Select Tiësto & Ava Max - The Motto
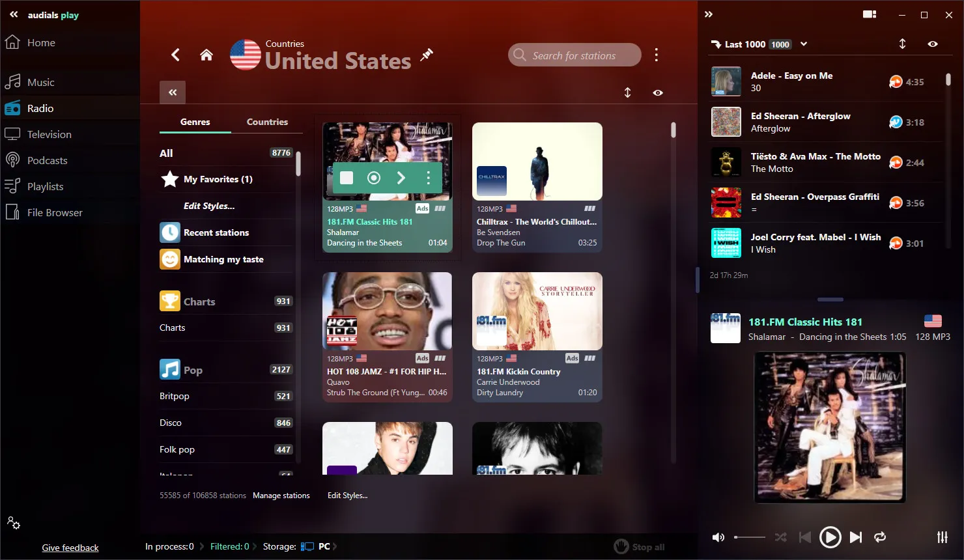 [x=826, y=162]
